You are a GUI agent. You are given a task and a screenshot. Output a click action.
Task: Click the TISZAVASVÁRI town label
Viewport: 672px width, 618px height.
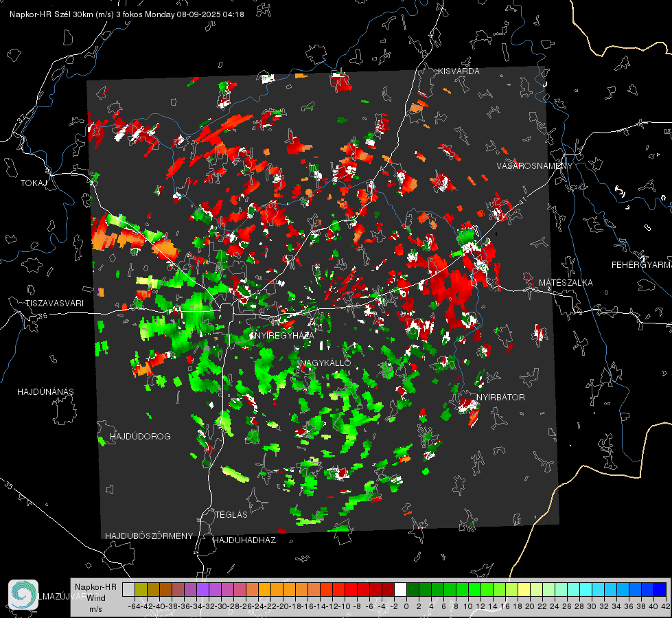[x=55, y=304]
